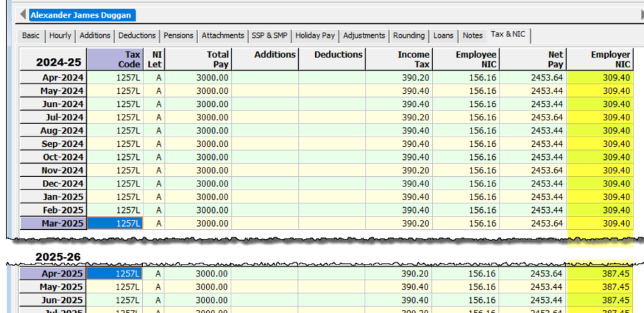
Task: Switch to the Adjustments tab
Action: tap(365, 36)
